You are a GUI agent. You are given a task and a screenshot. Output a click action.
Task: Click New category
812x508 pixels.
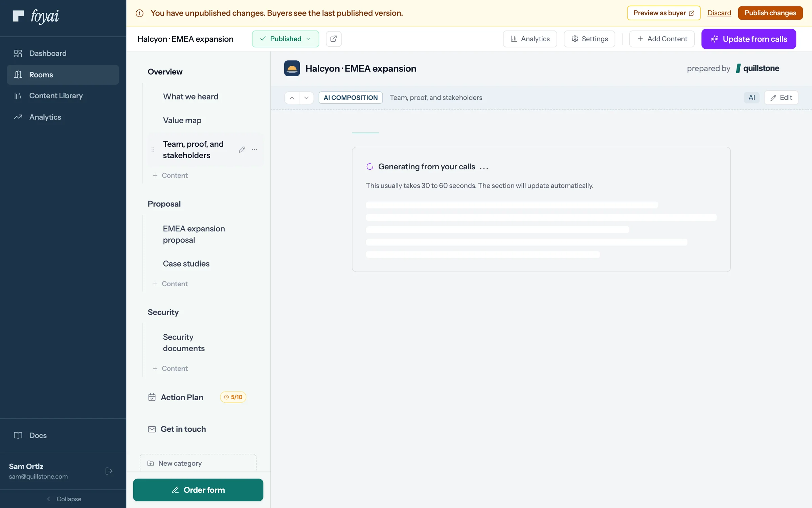coord(198,463)
